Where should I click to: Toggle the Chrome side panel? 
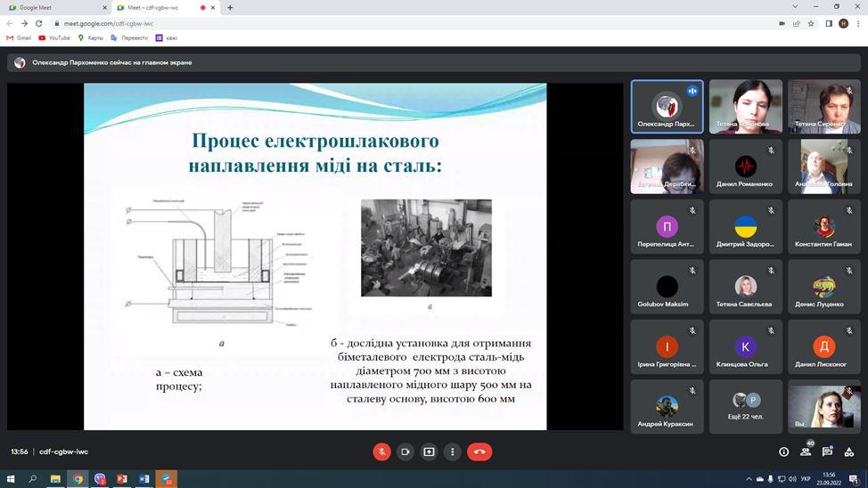click(x=829, y=23)
